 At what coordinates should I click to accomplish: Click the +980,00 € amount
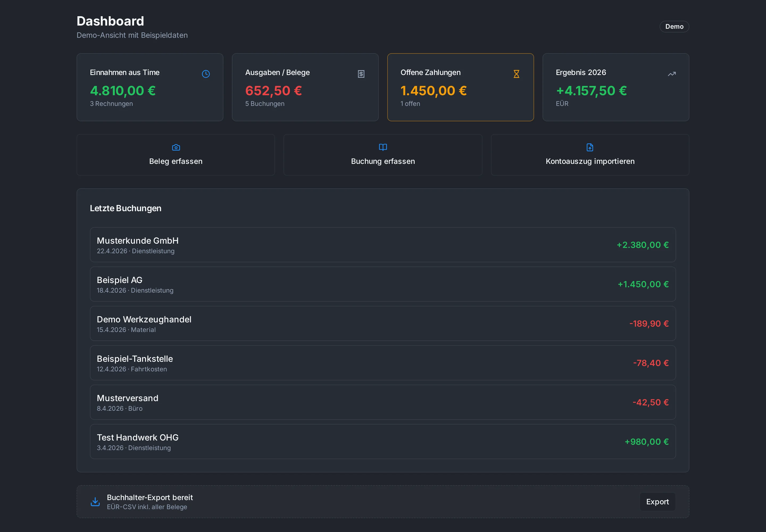click(x=647, y=442)
